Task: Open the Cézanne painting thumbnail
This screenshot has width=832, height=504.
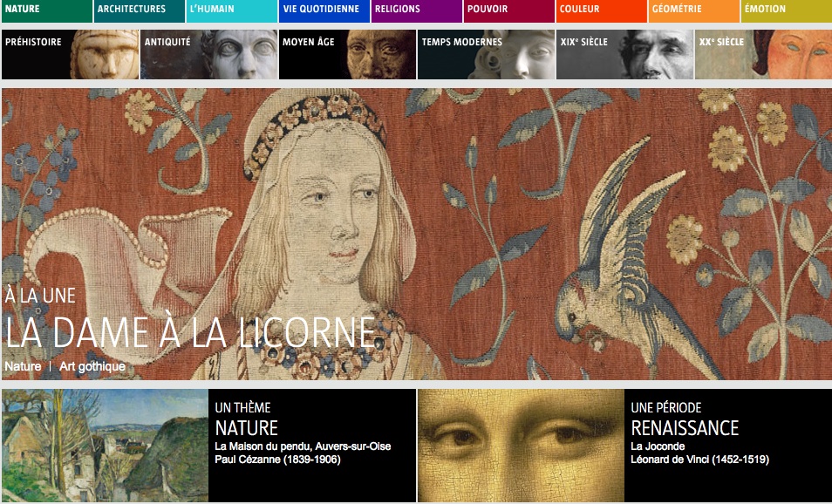Action: click(105, 445)
